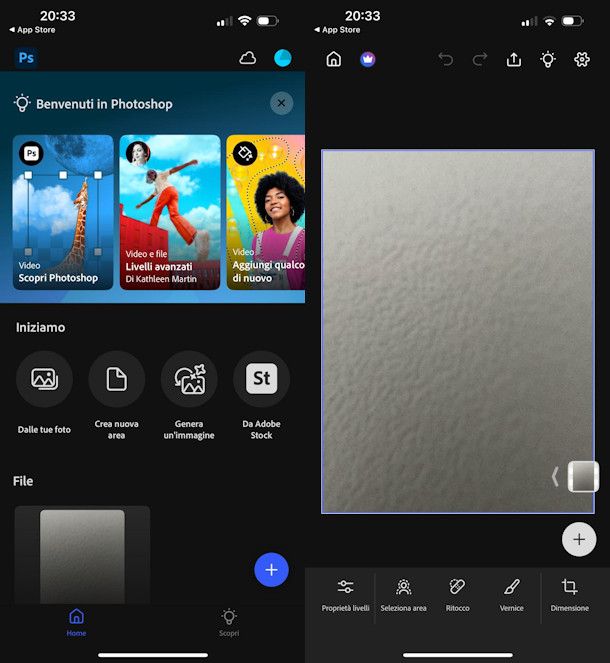Screen dimensions: 610x663
Task: Open the Scopri Photoshop video card
Action: [x=63, y=212]
